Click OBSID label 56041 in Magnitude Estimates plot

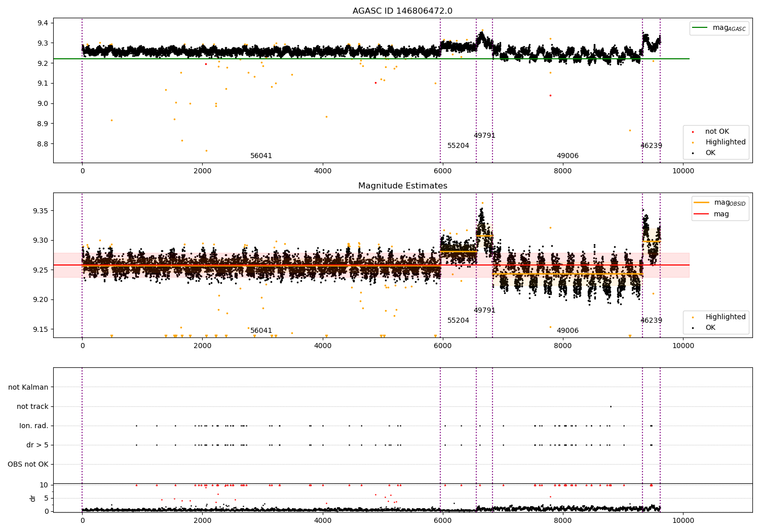261,331
